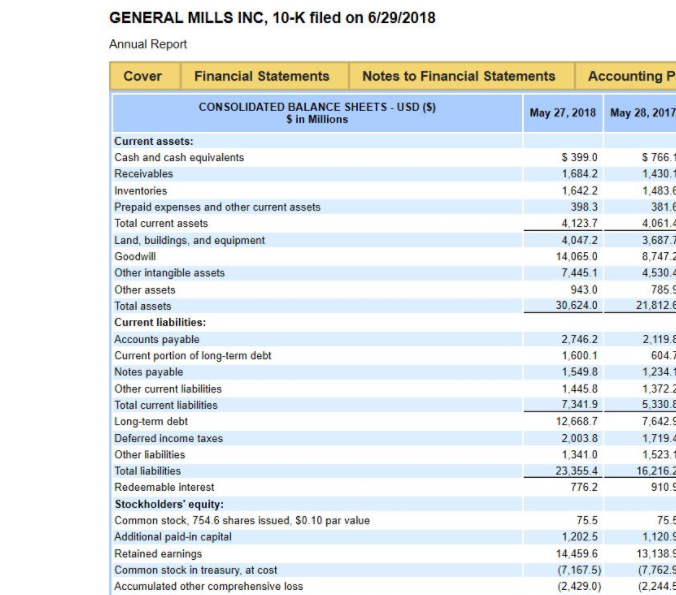Click the 1,642.2 inventories value
The width and height of the screenshot is (676, 595).
579,191
